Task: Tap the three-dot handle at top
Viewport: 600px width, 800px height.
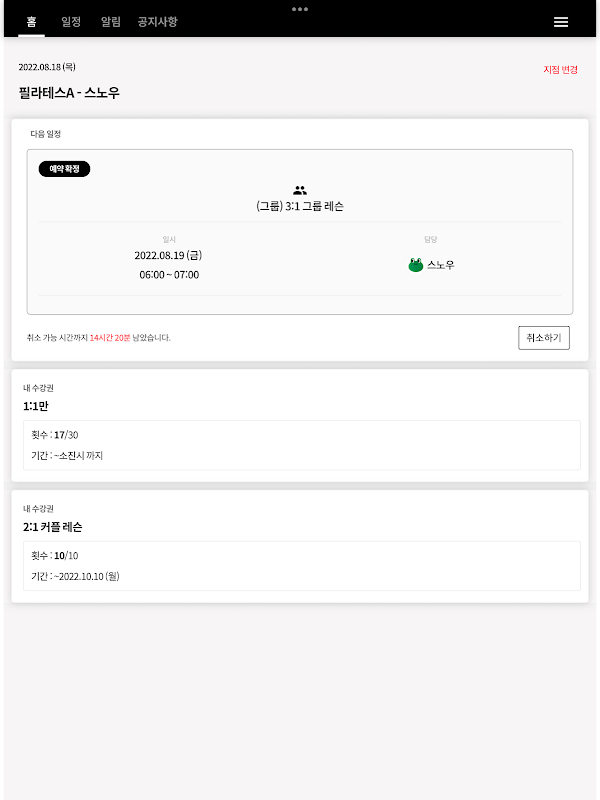Action: click(300, 9)
